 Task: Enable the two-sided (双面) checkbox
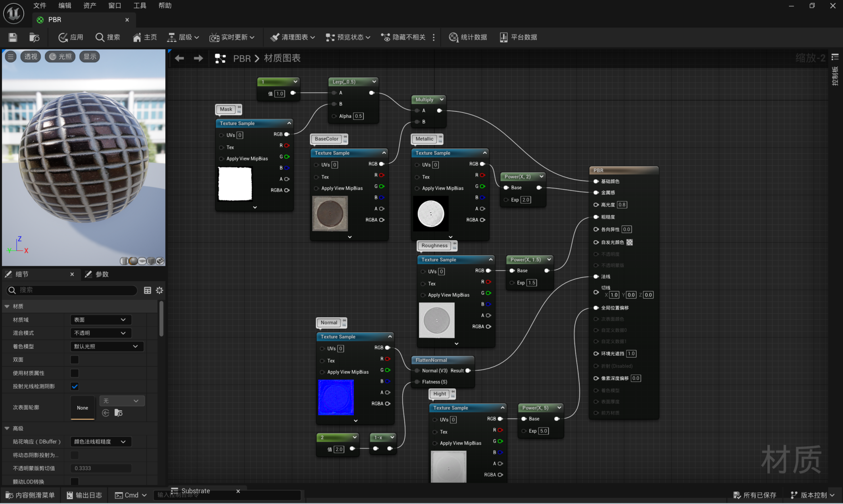point(75,360)
